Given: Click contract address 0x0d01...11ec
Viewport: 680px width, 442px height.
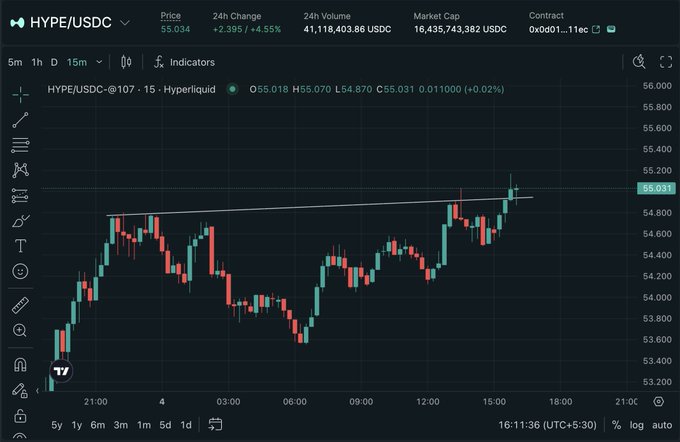Looking at the screenshot, I should (x=558, y=29).
